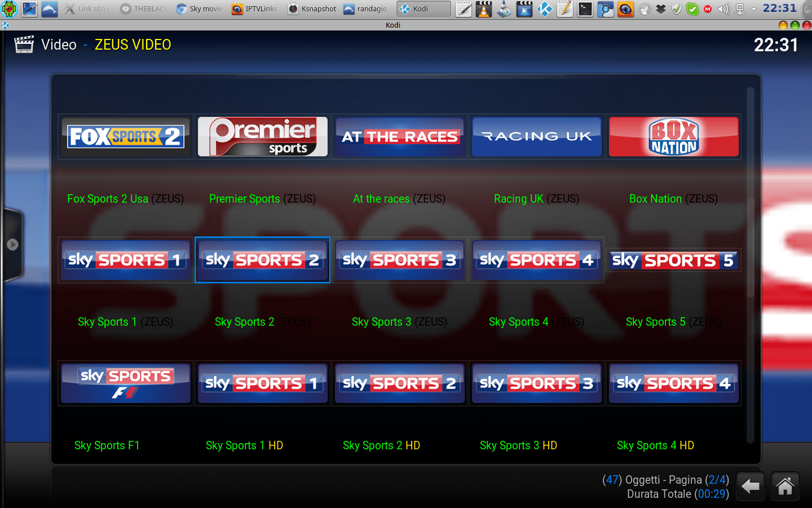Image resolution: width=812 pixels, height=508 pixels.
Task: Launch the clapperboard video player icon
Action: tap(524, 8)
